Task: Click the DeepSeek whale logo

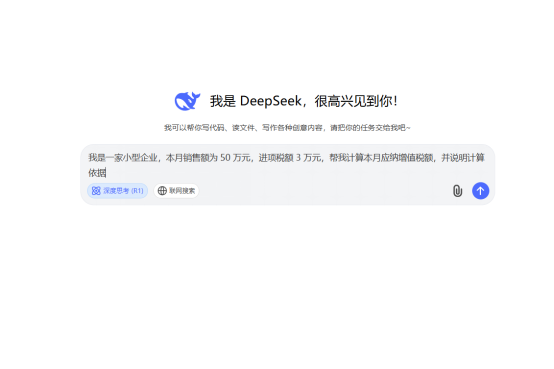Action: coord(187,101)
